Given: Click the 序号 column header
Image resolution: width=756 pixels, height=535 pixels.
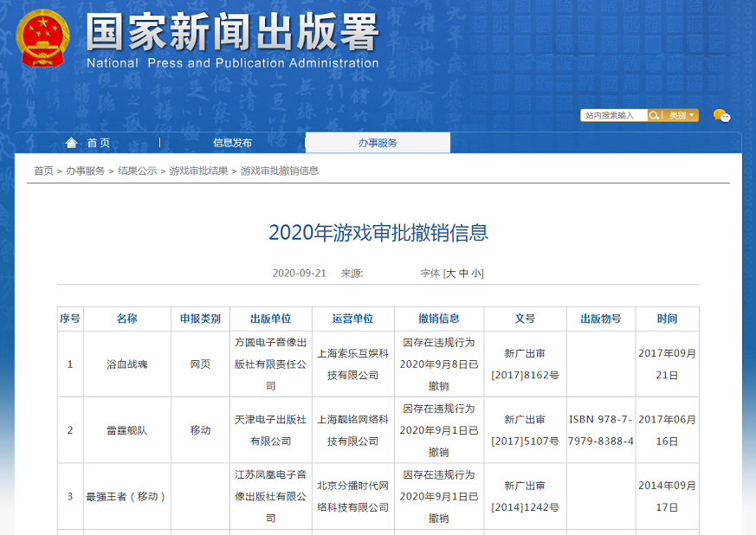Looking at the screenshot, I should coord(70,319).
